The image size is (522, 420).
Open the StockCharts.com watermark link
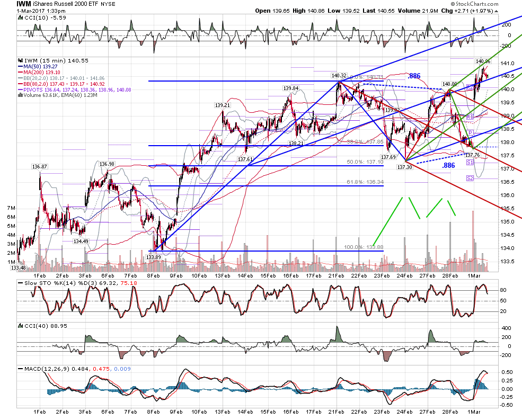pyautogui.click(x=477, y=4)
